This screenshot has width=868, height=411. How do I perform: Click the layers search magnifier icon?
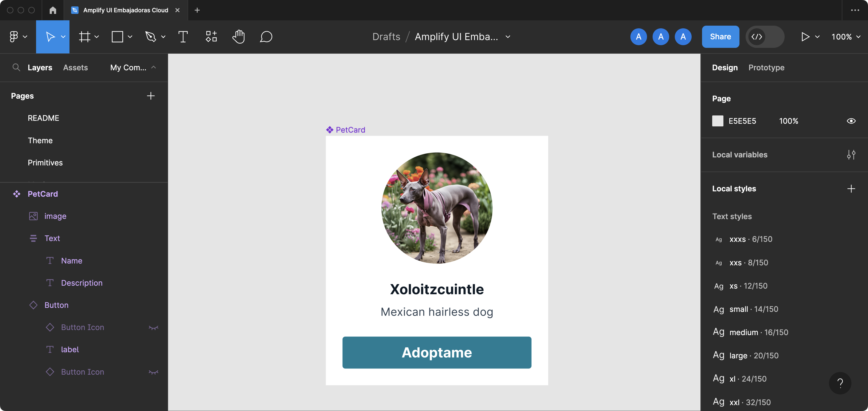[x=16, y=67]
